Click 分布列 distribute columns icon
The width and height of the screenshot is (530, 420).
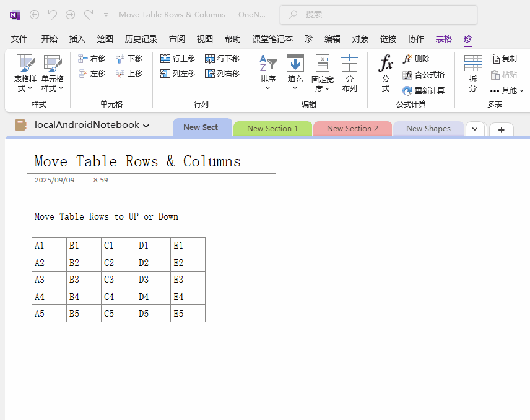pyautogui.click(x=349, y=63)
